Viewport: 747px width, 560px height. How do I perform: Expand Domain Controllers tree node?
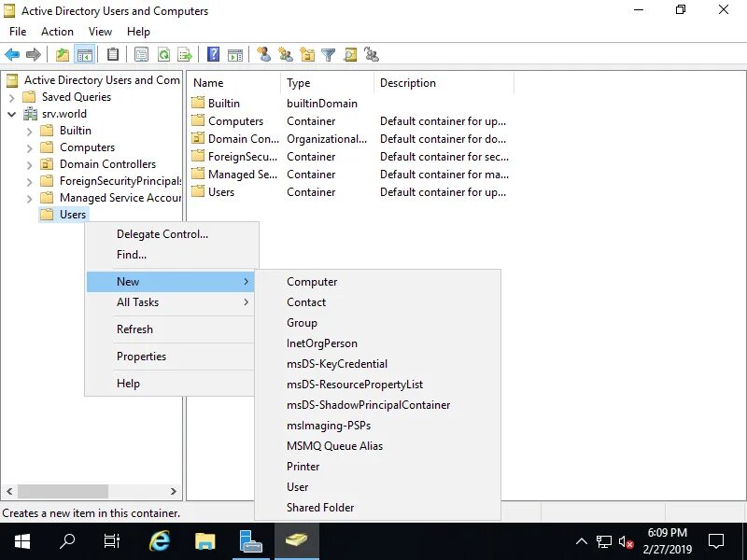(x=30, y=165)
